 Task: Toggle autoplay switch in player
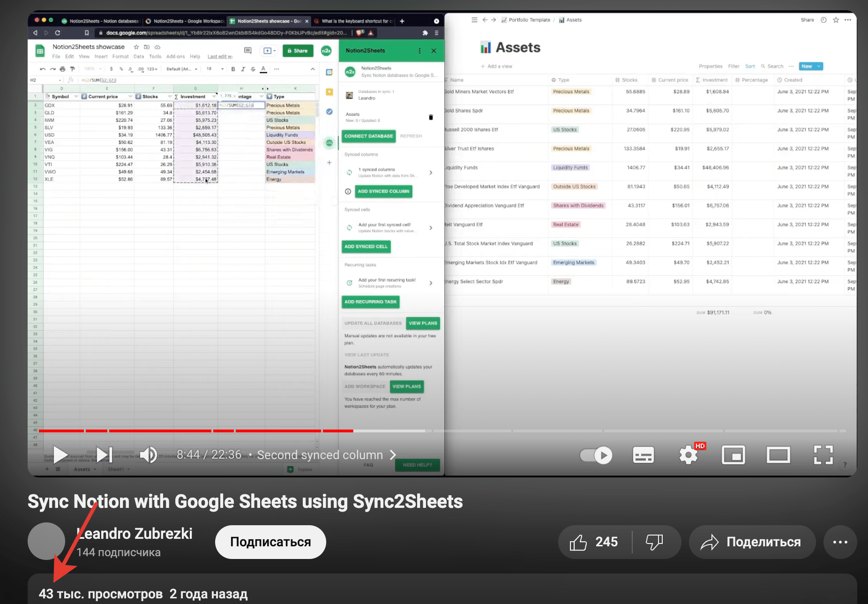pyautogui.click(x=596, y=455)
